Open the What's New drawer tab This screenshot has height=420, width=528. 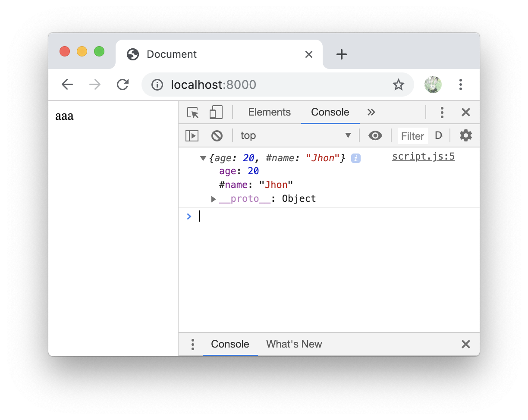point(294,344)
